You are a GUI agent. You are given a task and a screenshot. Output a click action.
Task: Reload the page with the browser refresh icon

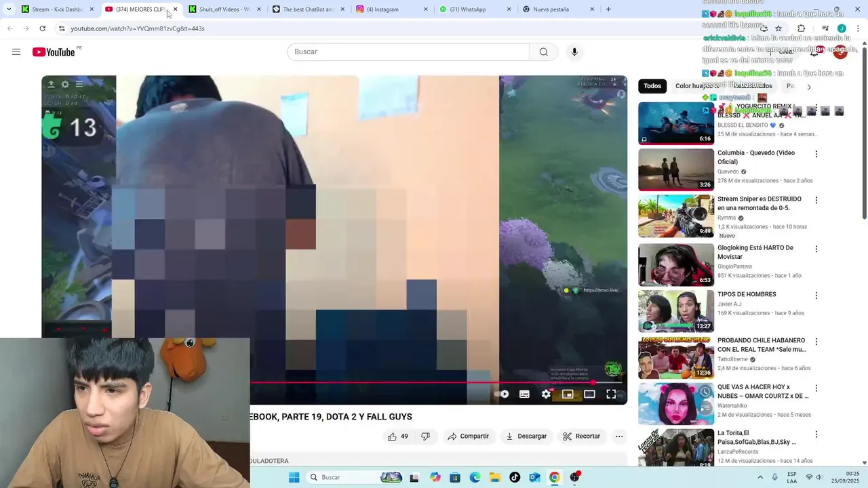tap(42, 28)
